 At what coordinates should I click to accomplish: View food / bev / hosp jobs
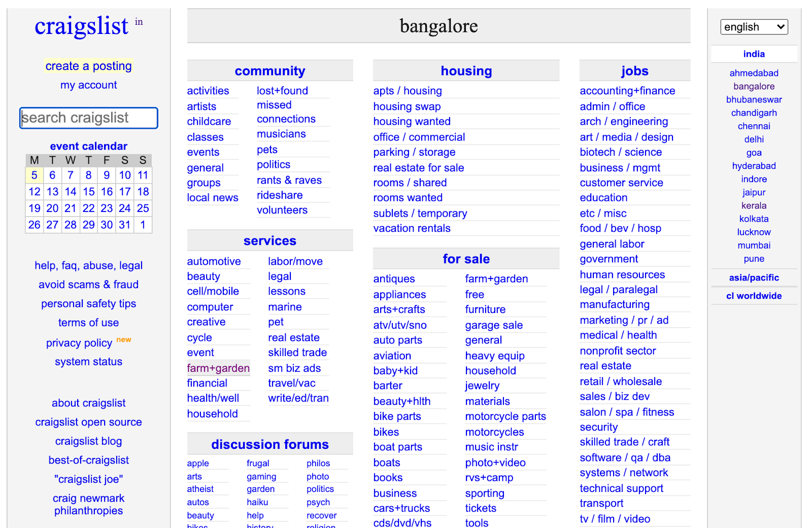[x=620, y=228]
